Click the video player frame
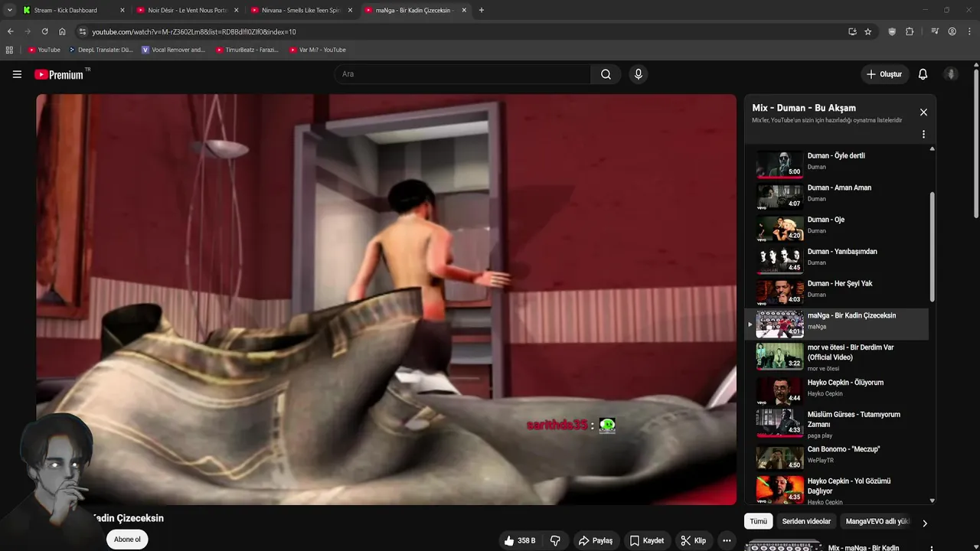 [386, 299]
